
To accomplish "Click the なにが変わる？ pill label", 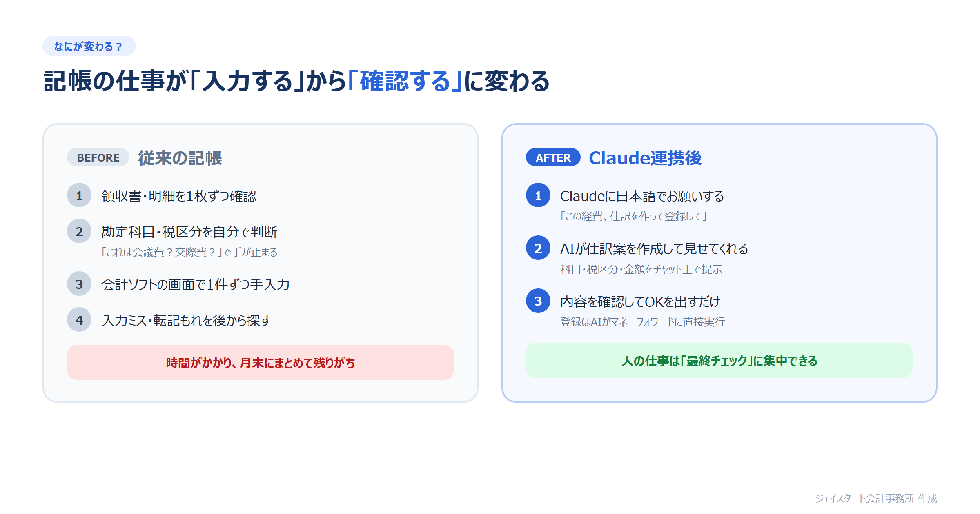I will coord(89,46).
